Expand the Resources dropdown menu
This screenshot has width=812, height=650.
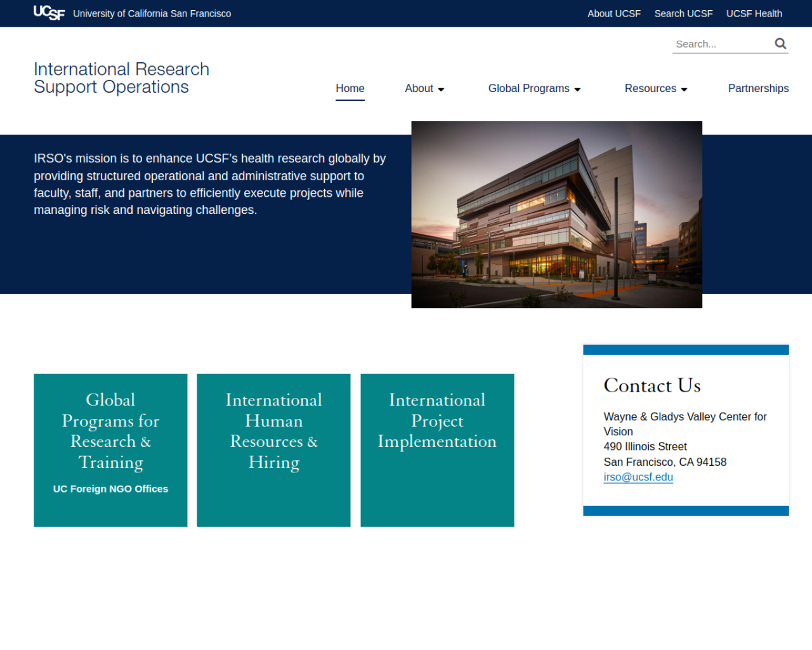pyautogui.click(x=656, y=88)
